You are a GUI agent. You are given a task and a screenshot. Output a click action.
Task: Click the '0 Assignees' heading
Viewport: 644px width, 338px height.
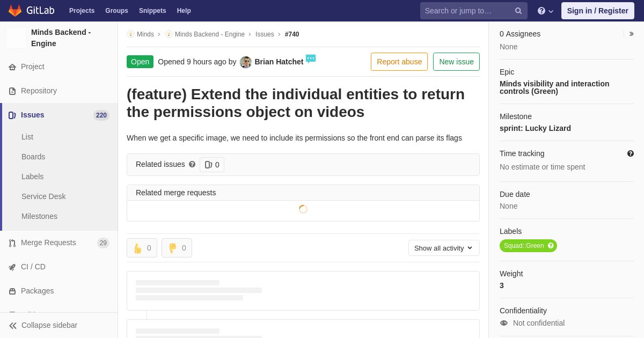pos(520,34)
